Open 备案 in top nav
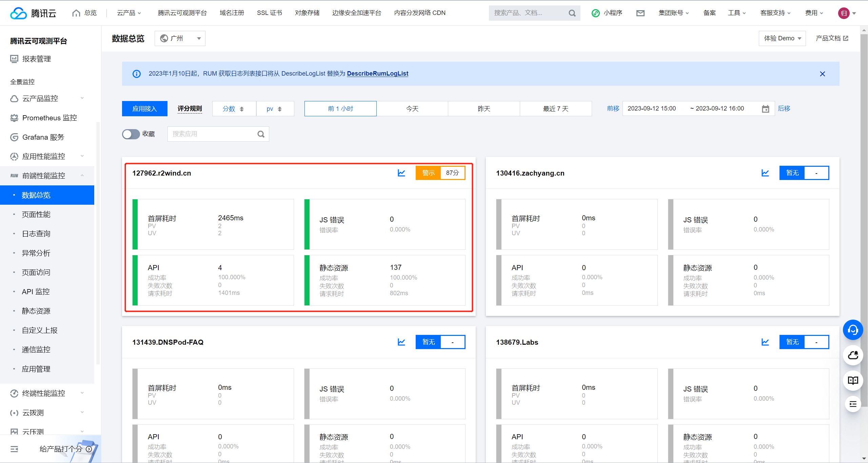Image resolution: width=868 pixels, height=463 pixels. tap(709, 13)
